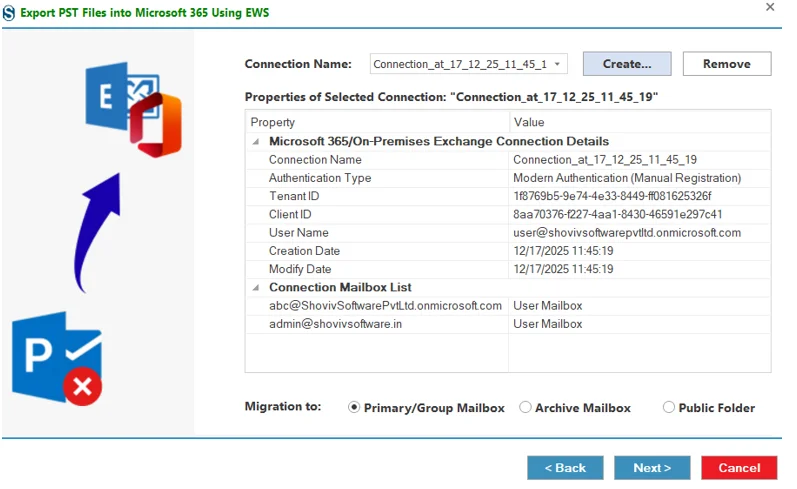
Task: Click Client ID value 8aa70376-f227-4aa1-8430-46591e297c41
Action: pyautogui.click(x=617, y=215)
